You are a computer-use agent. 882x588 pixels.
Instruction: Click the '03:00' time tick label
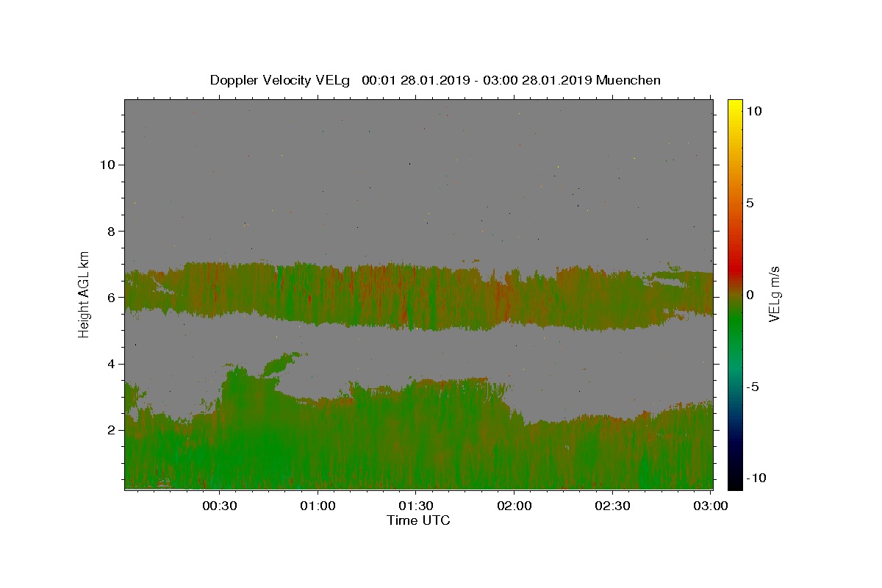711,506
